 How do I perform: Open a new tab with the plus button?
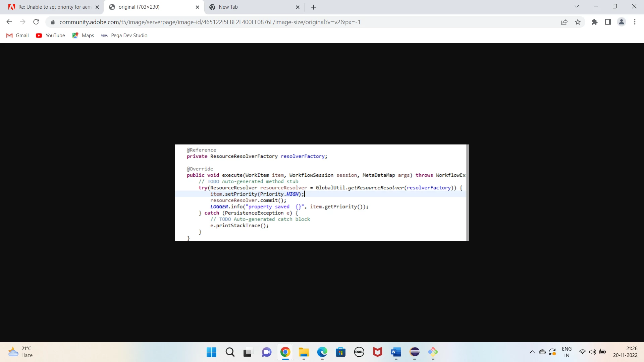[x=313, y=7]
